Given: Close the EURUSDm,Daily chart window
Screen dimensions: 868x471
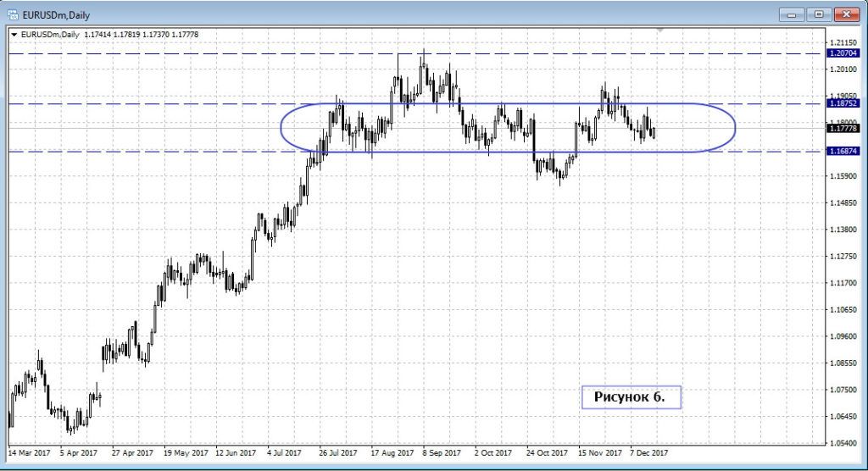Looking at the screenshot, I should [x=848, y=14].
